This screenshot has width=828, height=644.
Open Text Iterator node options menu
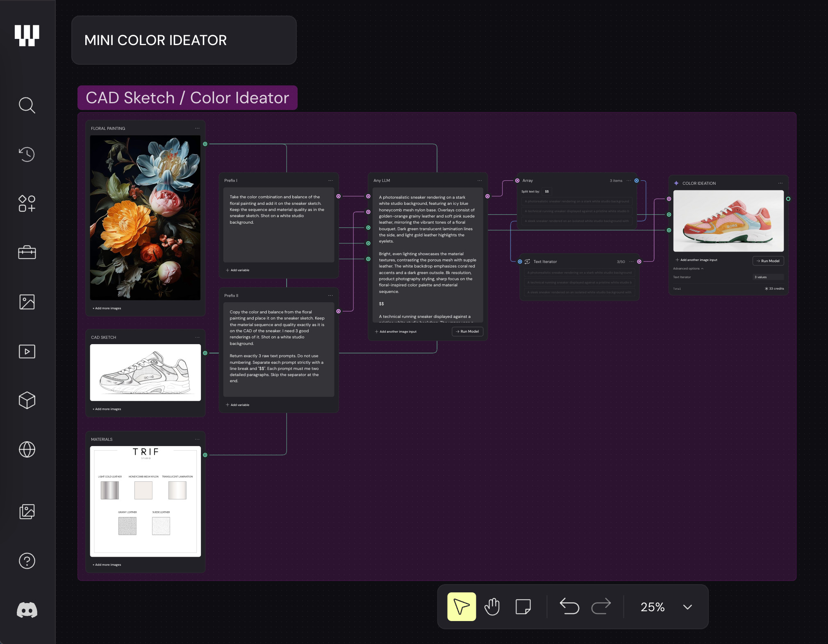click(x=631, y=261)
